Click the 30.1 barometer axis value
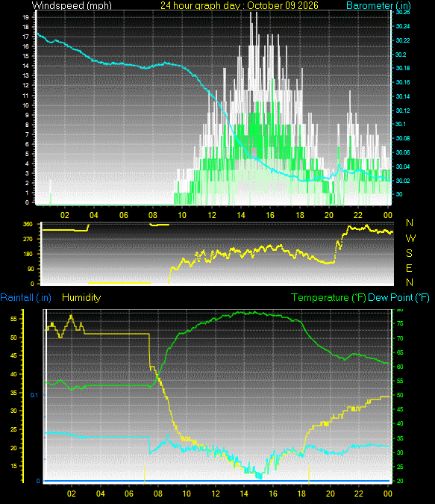435x504 pixels. [x=401, y=124]
